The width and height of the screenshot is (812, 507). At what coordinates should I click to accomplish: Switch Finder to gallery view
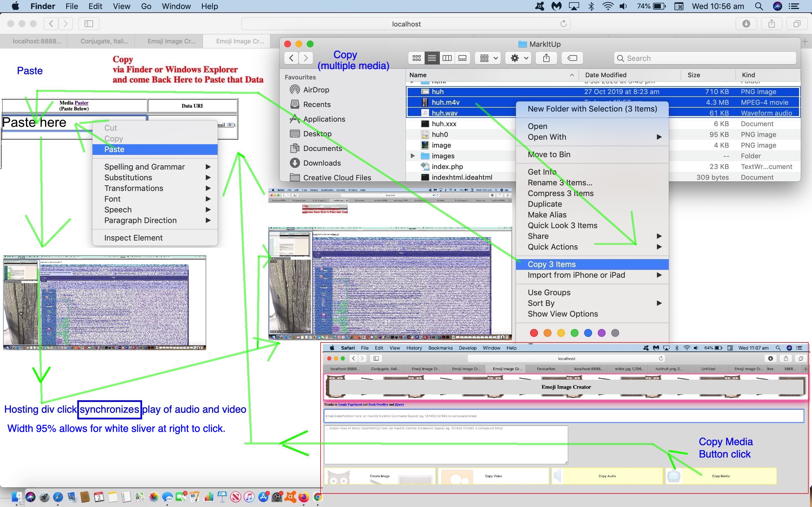point(462,58)
